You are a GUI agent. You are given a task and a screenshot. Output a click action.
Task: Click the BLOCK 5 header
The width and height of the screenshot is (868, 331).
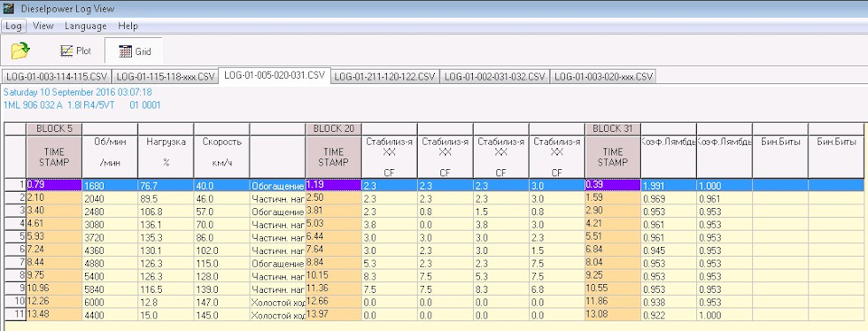pyautogui.click(x=54, y=128)
